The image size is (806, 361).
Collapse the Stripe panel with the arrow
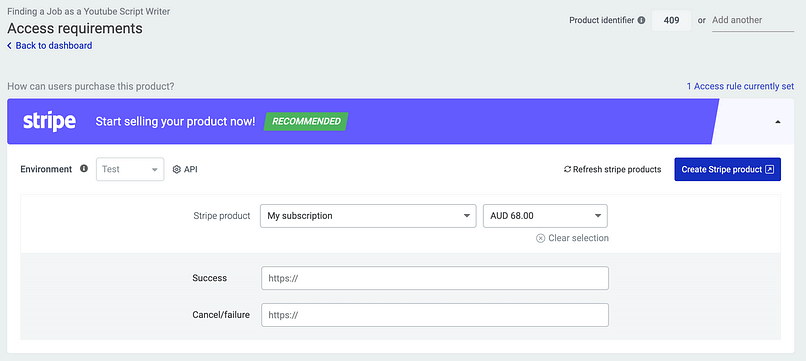coord(777,122)
